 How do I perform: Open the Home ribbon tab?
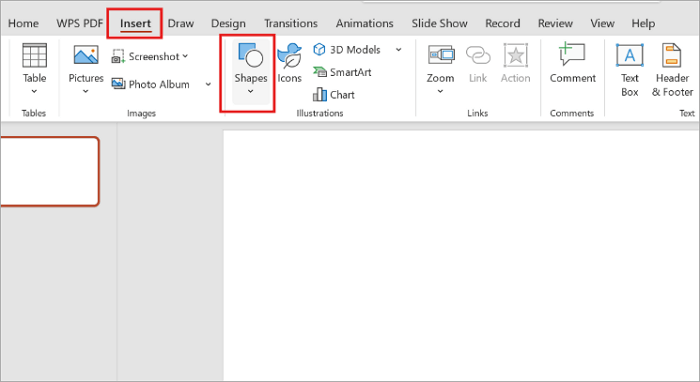click(23, 23)
